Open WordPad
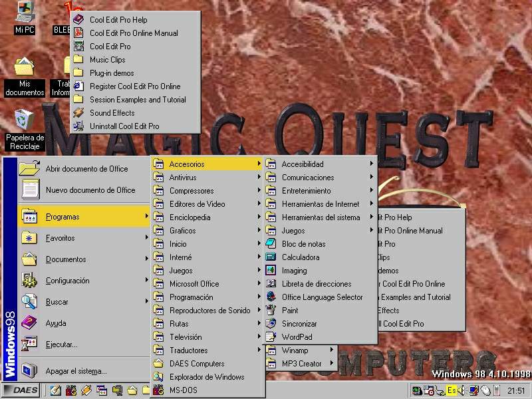The height and width of the screenshot is (399, 532). pyautogui.click(x=321, y=337)
